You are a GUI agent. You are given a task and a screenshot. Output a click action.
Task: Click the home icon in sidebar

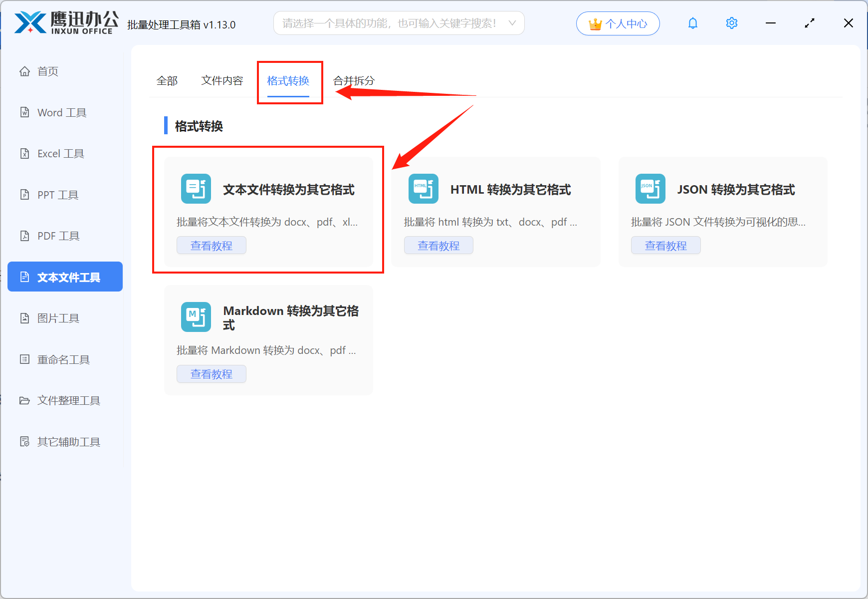24,71
